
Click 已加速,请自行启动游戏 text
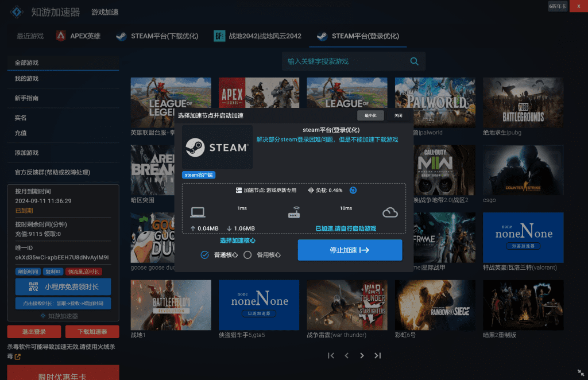pos(346,228)
